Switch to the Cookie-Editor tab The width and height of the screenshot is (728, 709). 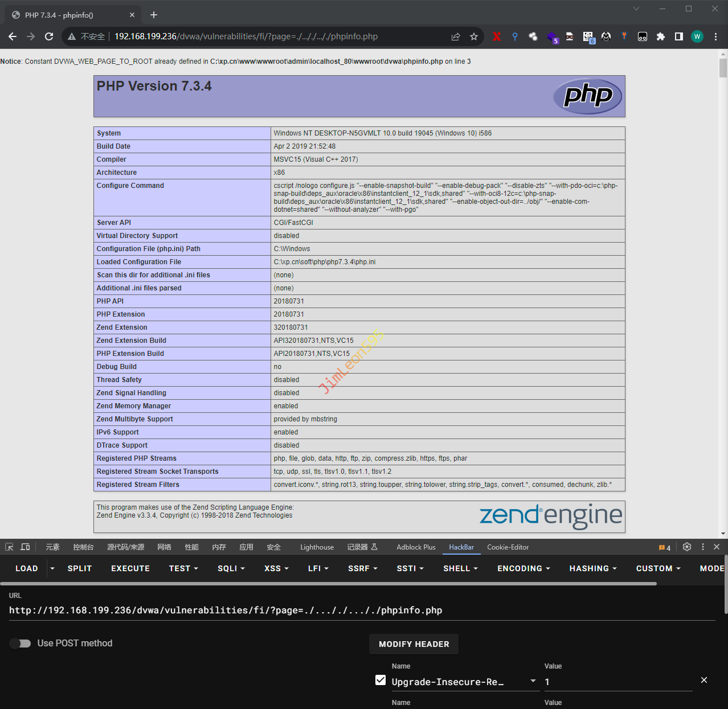pos(508,547)
